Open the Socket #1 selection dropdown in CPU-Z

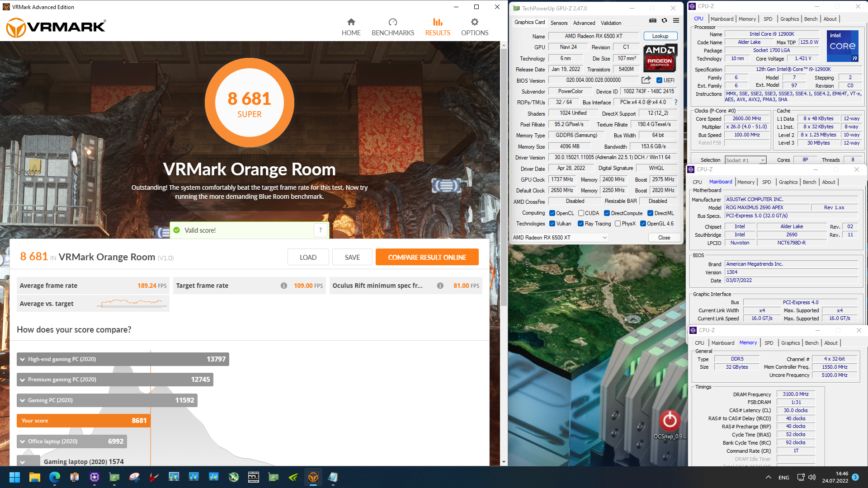[745, 160]
